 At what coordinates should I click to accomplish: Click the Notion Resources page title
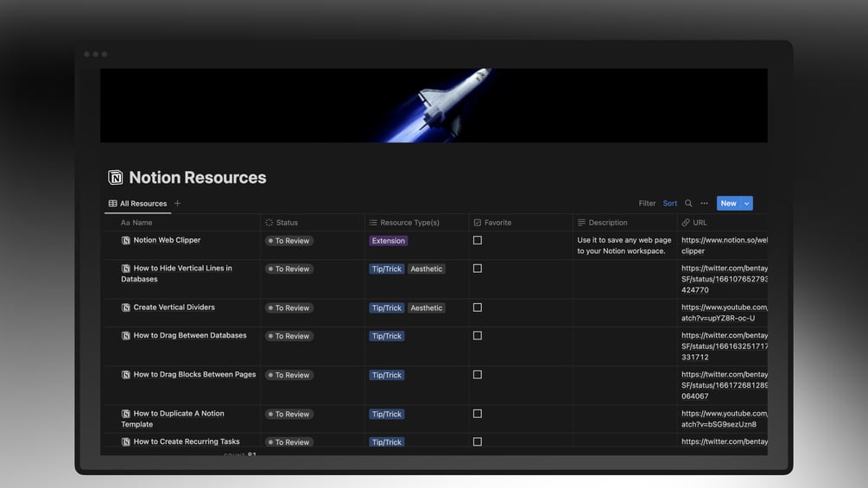[198, 178]
